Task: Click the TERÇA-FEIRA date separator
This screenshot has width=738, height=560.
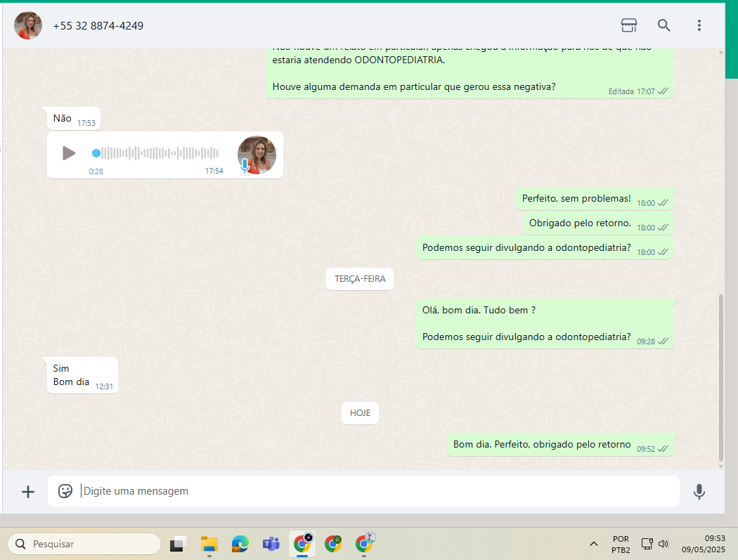Action: (x=360, y=279)
